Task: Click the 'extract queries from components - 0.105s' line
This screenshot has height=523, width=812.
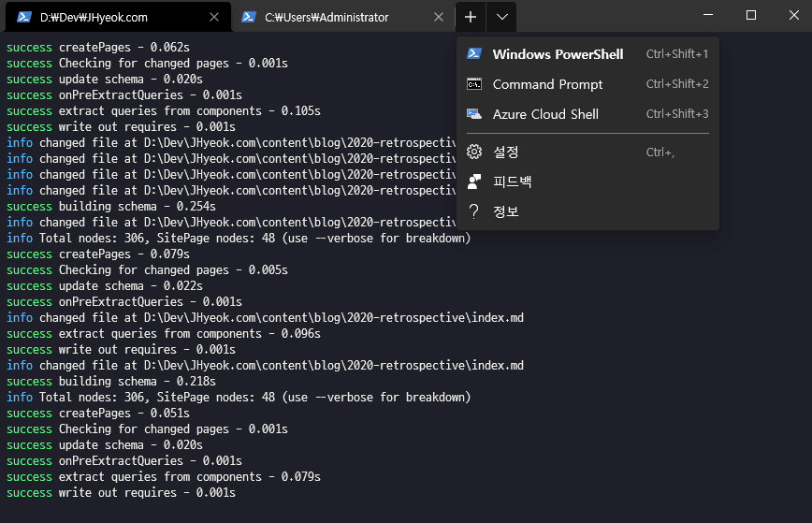Action: pos(164,110)
